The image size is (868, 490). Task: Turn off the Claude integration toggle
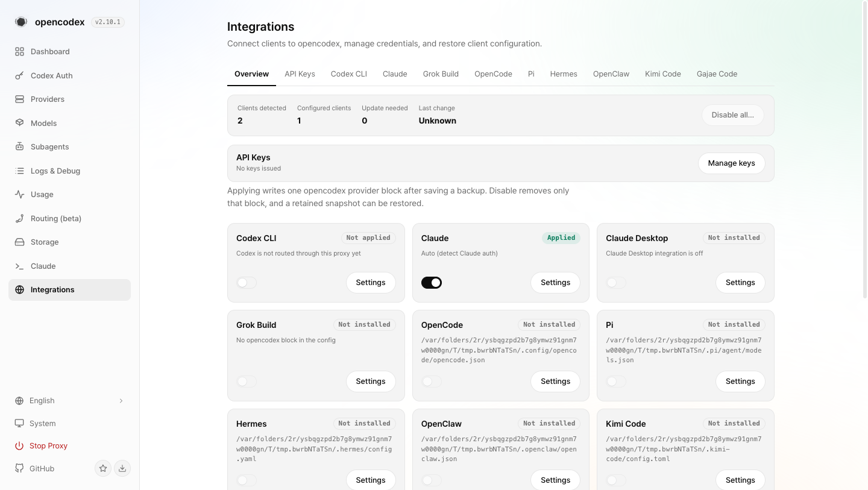coord(432,283)
